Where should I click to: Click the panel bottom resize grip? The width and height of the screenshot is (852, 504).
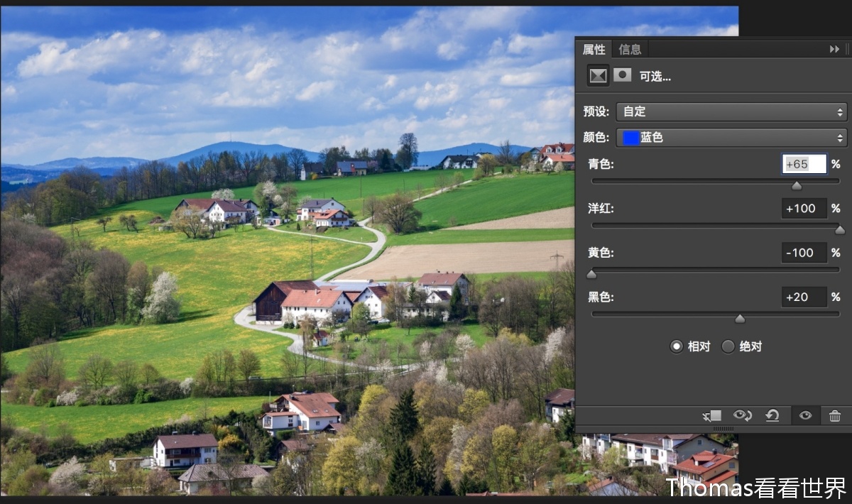[x=723, y=429]
